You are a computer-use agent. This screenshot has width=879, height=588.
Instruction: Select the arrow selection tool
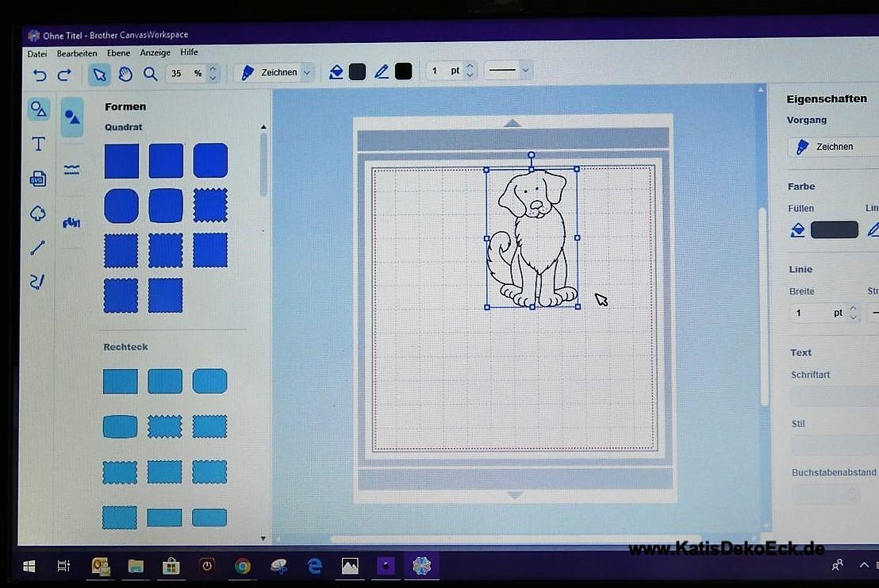point(99,74)
